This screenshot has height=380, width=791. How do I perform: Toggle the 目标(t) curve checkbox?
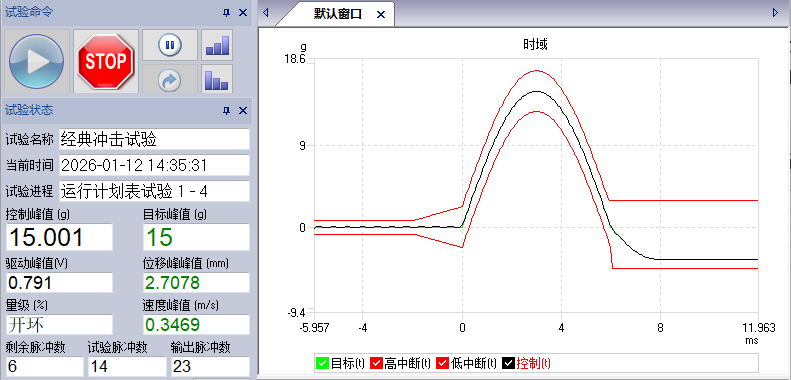322,363
